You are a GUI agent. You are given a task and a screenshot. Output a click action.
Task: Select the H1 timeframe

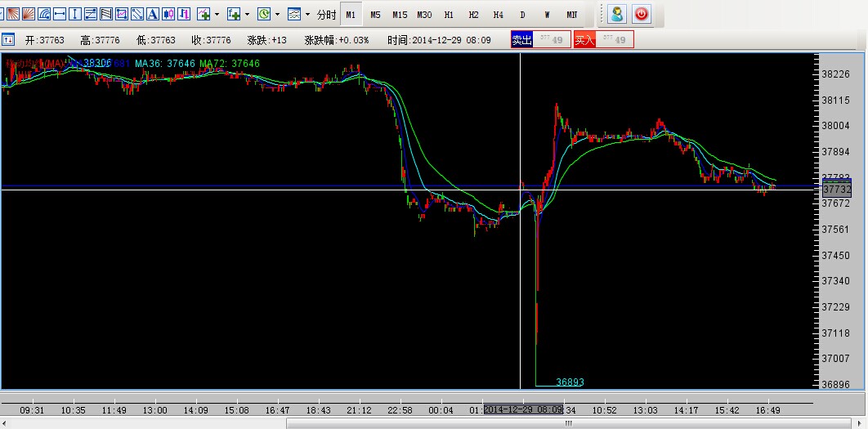[449, 15]
